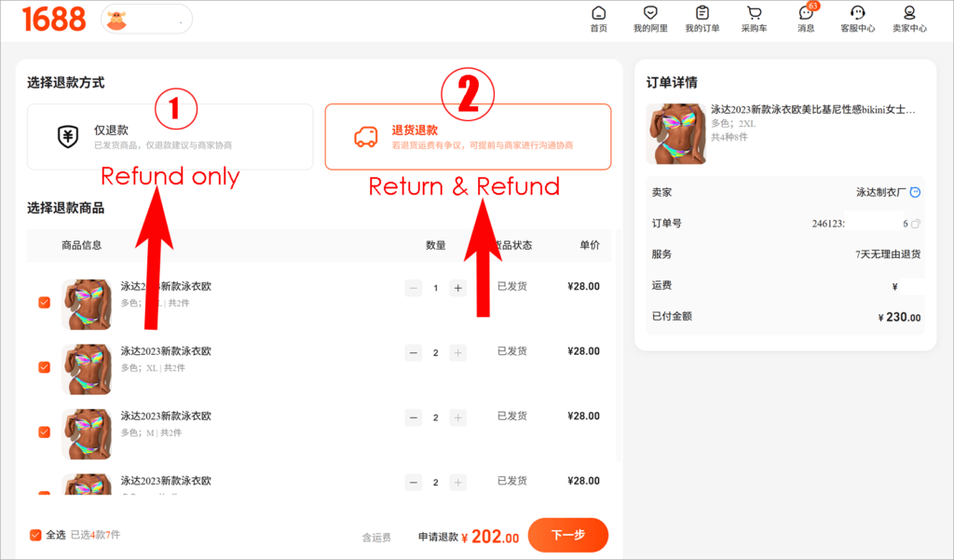954x560 pixels.
Task: Chat with seller 泳达制衣厂 icon
Action: point(915,192)
